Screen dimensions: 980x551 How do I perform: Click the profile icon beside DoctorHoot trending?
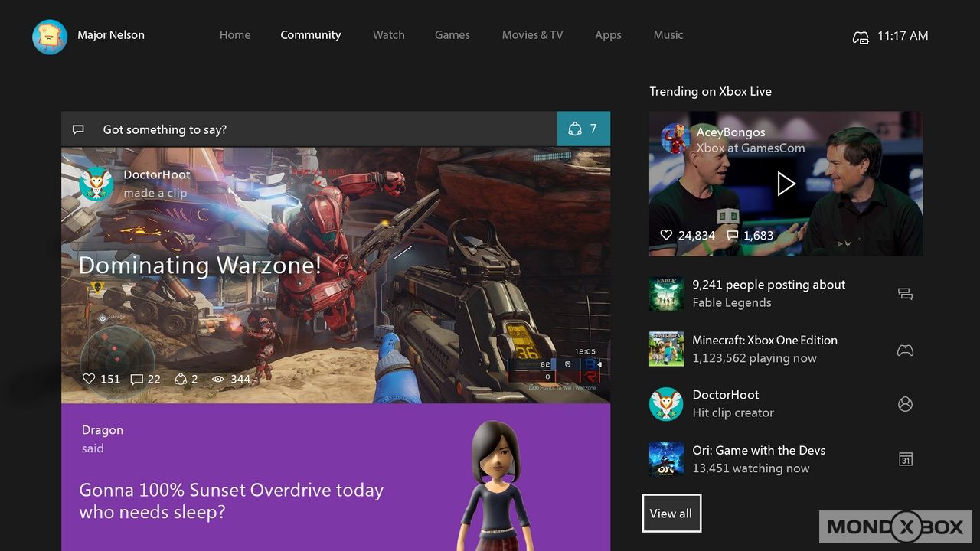click(905, 404)
